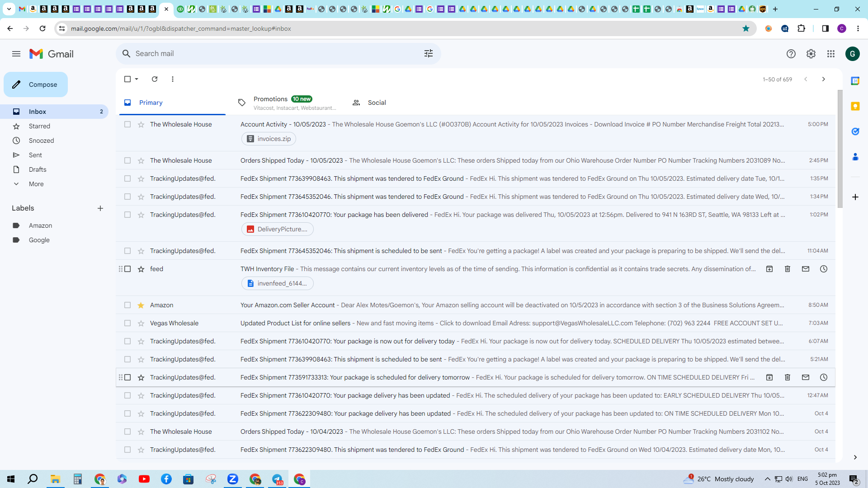
Task: Open the Google Account avatar G
Action: [853, 54]
